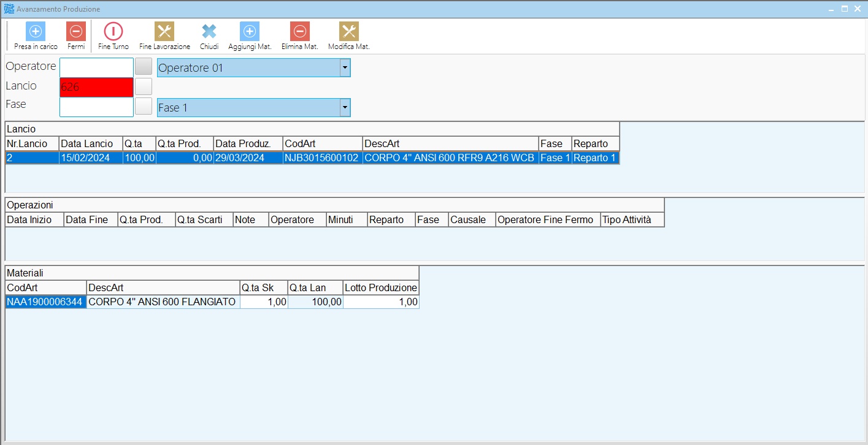Click the CodArt header in Lancio grid
This screenshot has height=445, width=868.
click(x=323, y=143)
